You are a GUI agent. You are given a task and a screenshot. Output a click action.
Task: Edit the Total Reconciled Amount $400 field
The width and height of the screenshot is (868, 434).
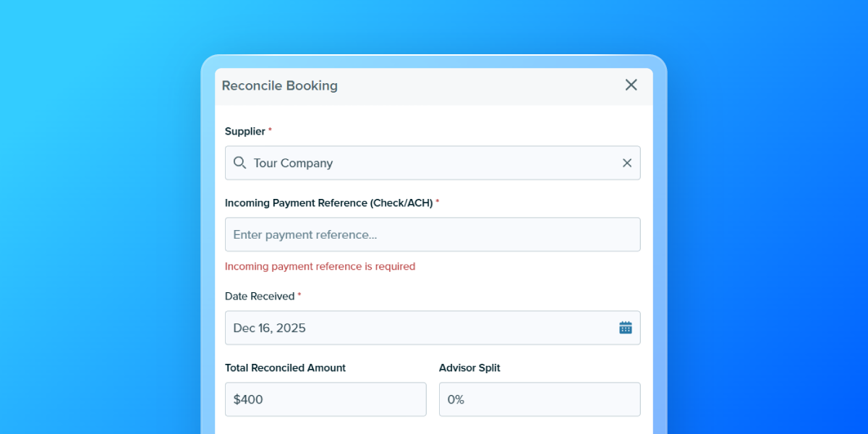[x=325, y=399]
